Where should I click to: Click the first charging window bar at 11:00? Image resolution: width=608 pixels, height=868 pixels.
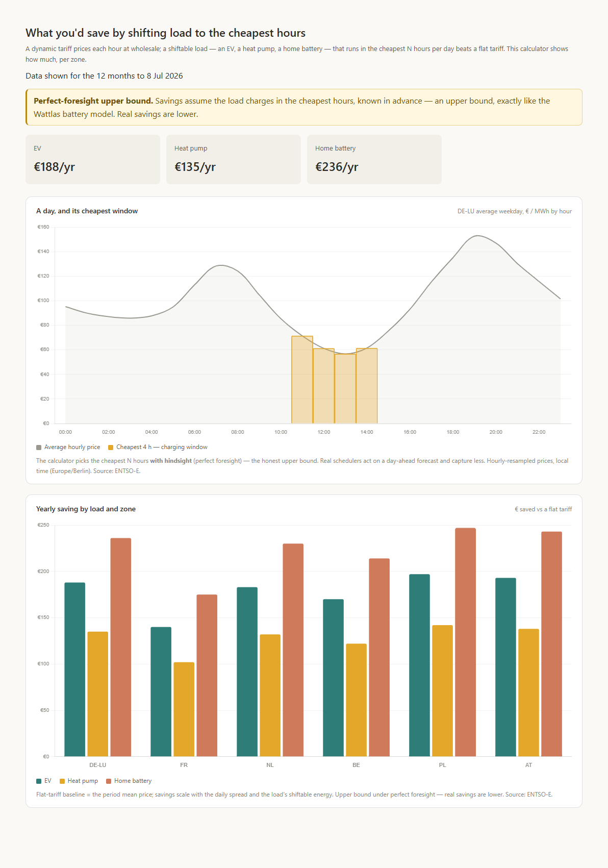[x=302, y=380]
